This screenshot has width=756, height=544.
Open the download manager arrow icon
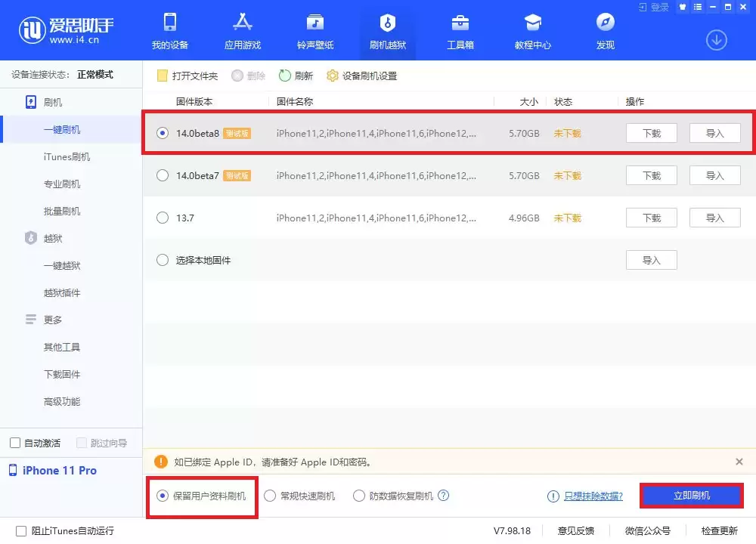click(717, 40)
